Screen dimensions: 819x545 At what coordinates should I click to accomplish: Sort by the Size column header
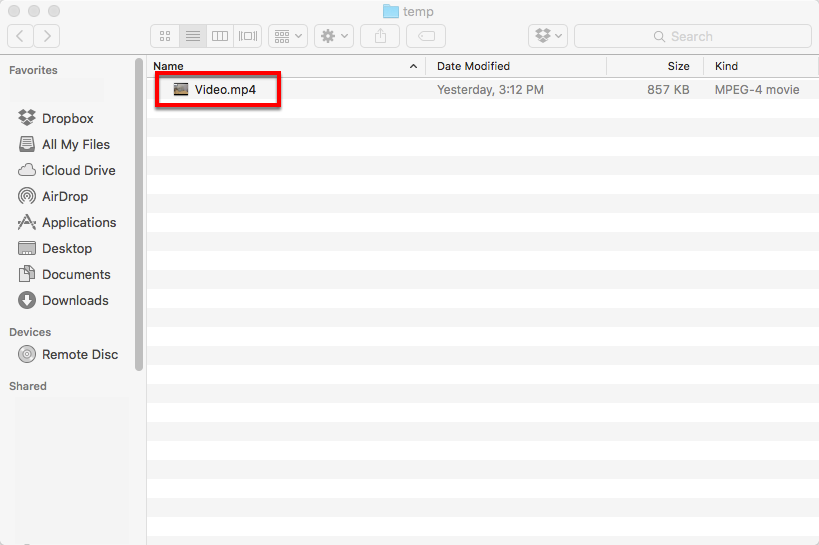[655, 66]
